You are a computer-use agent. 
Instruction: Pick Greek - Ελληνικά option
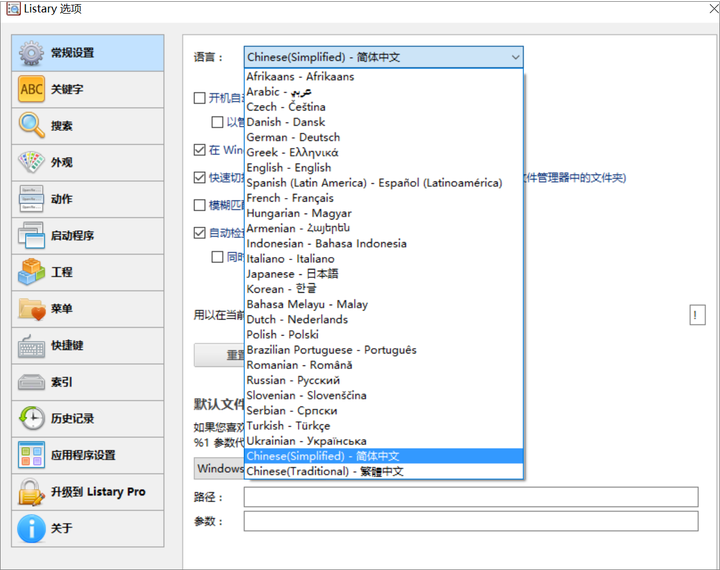384,152
